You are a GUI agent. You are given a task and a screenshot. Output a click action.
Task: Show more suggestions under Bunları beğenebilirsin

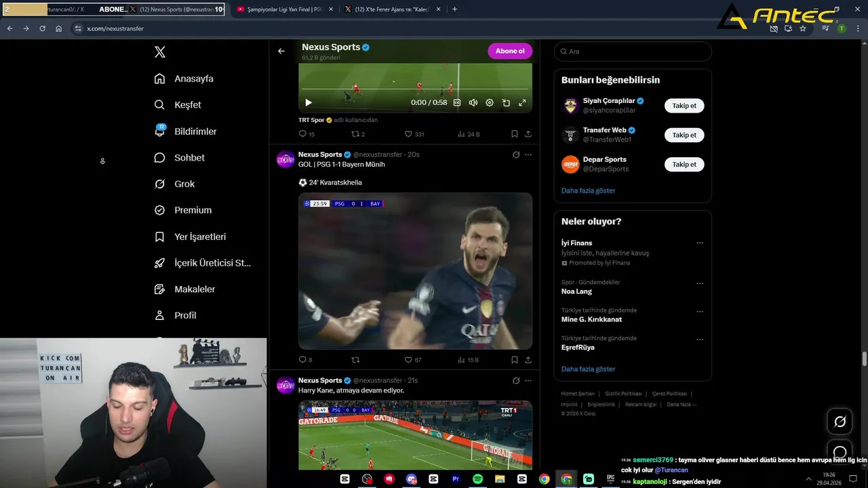point(588,190)
